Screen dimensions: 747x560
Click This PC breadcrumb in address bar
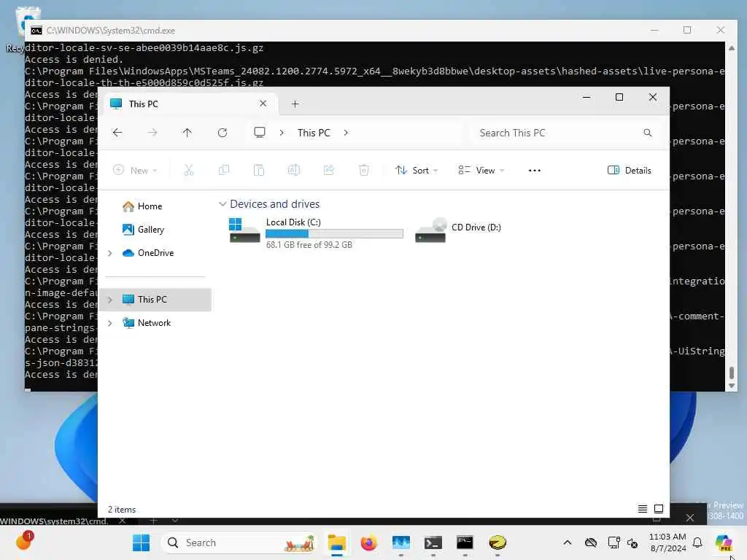pyautogui.click(x=314, y=133)
